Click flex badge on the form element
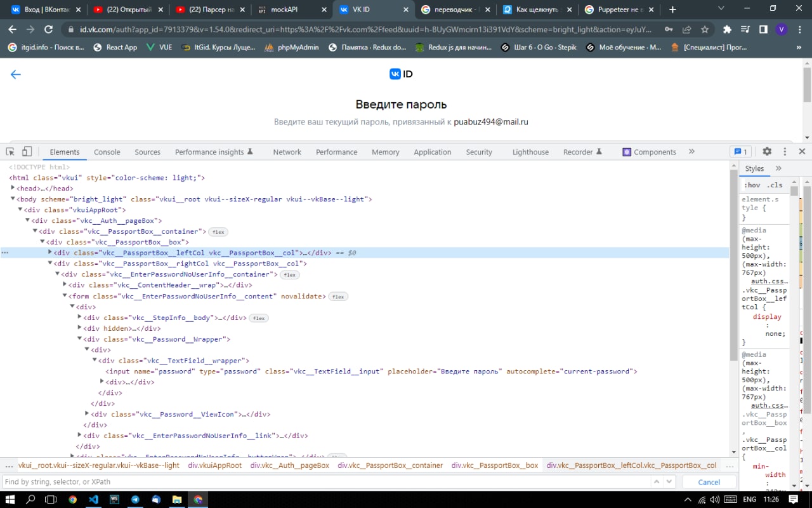 (x=338, y=297)
